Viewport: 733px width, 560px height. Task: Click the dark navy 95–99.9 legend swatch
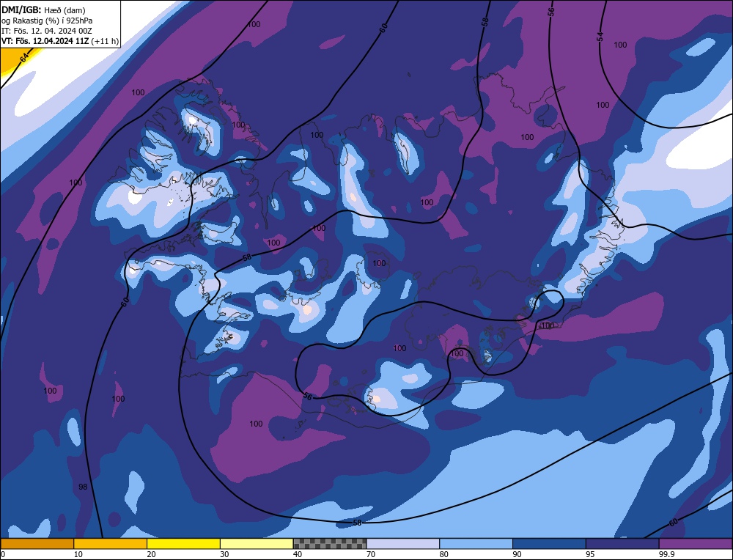coord(622,544)
